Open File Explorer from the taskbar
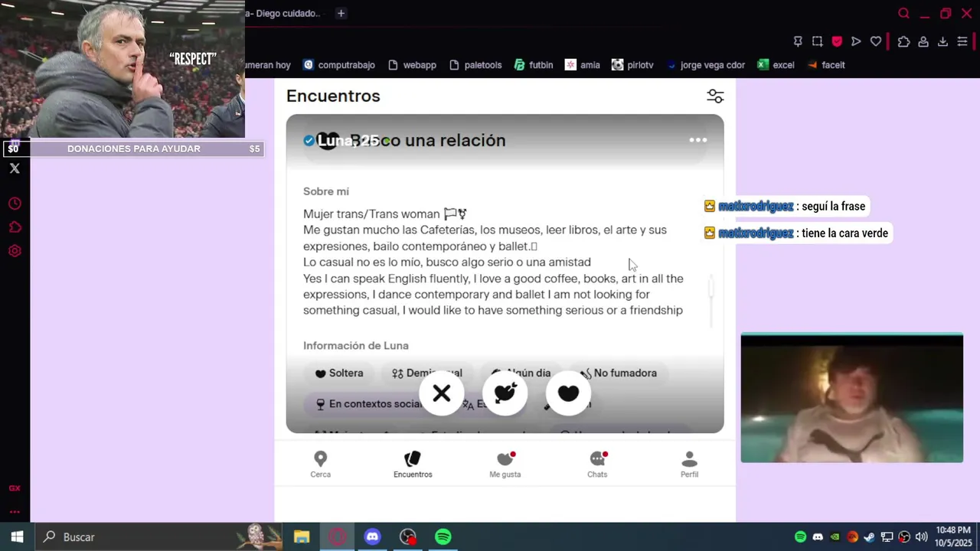 [x=302, y=537]
